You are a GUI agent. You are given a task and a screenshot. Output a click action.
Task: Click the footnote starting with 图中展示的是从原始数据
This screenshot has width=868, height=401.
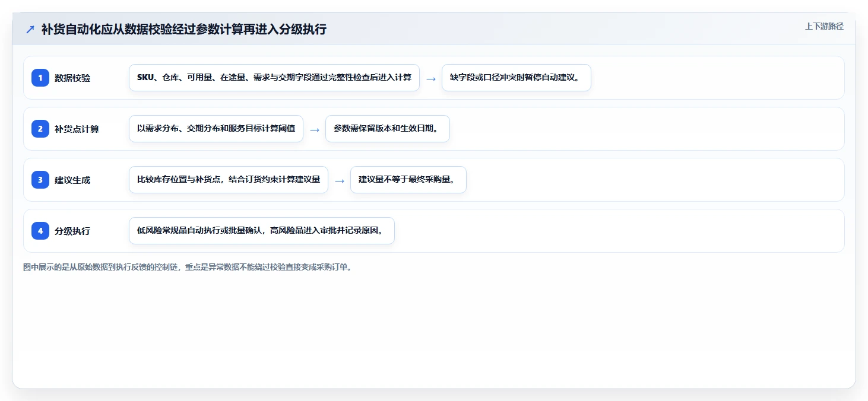click(x=188, y=268)
